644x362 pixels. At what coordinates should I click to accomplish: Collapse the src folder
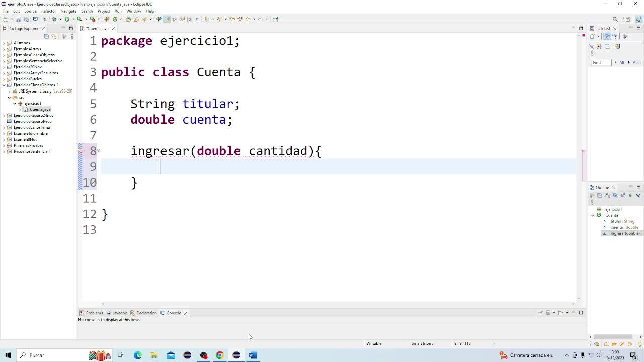coord(9,97)
